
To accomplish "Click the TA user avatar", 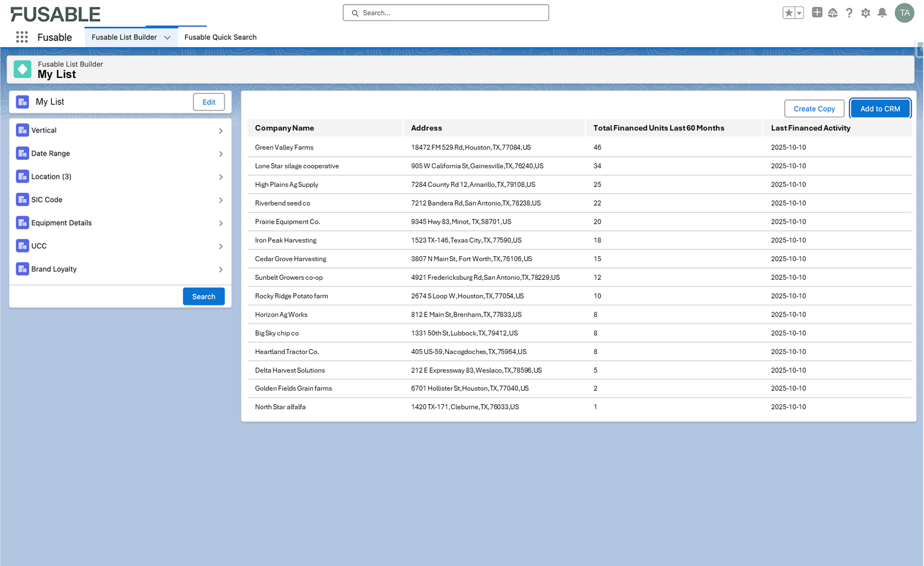I will [904, 13].
